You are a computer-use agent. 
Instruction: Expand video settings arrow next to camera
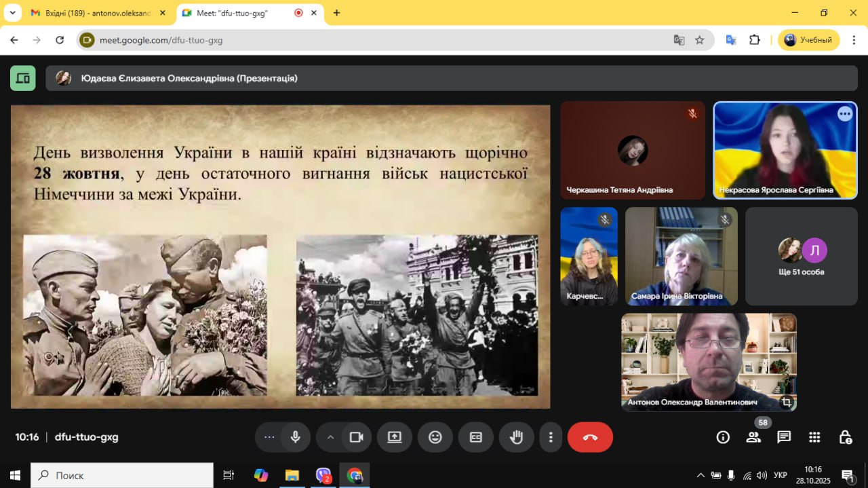click(331, 437)
